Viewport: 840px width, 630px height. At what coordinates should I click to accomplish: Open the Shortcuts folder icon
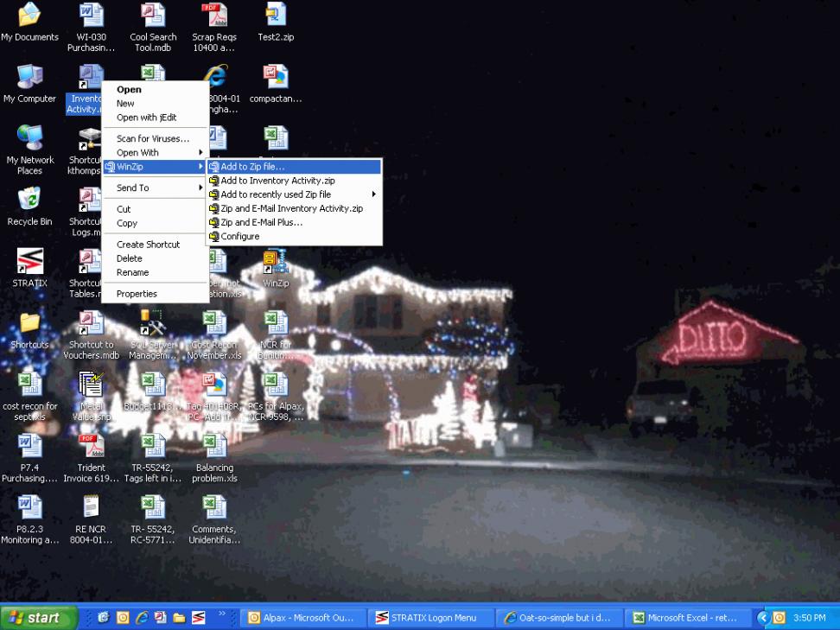coord(29,325)
